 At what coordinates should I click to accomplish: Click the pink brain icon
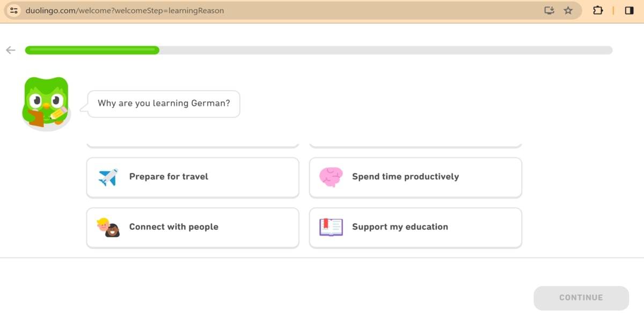coord(332,177)
